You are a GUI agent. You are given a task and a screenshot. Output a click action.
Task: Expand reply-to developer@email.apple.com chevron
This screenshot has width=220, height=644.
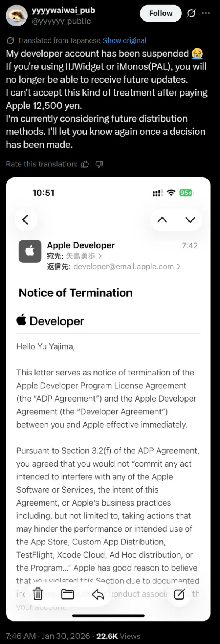coord(179,267)
